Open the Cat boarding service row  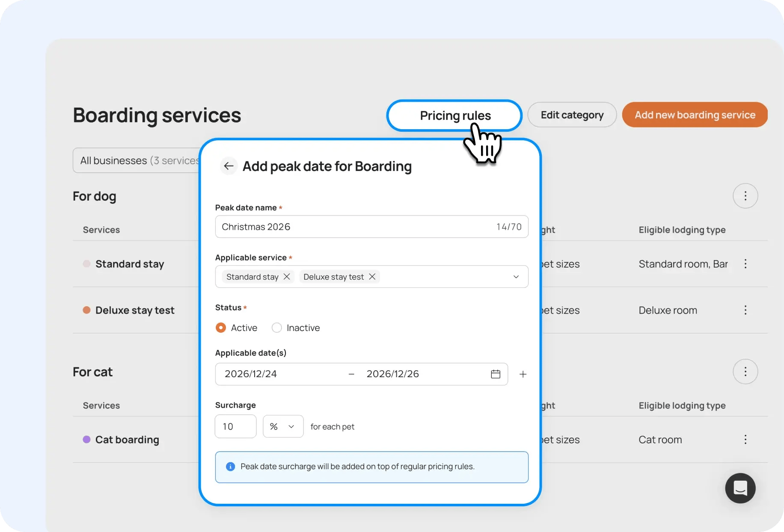point(127,440)
